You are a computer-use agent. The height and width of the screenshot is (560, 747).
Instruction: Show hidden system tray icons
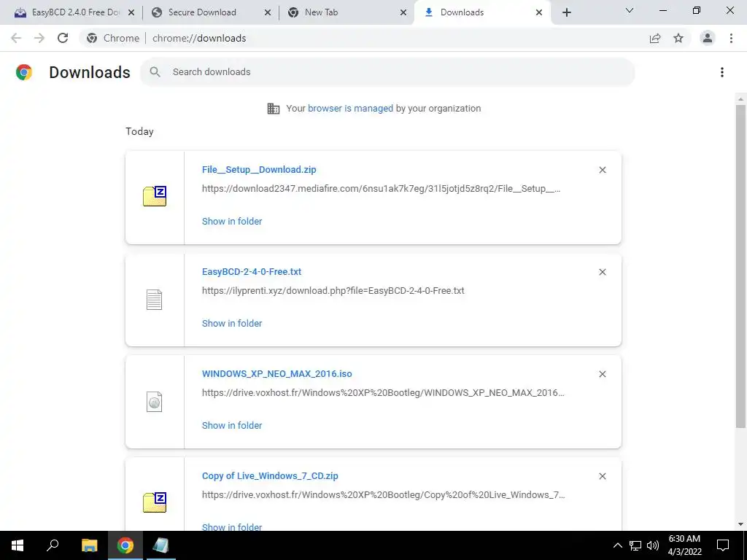pos(617,545)
